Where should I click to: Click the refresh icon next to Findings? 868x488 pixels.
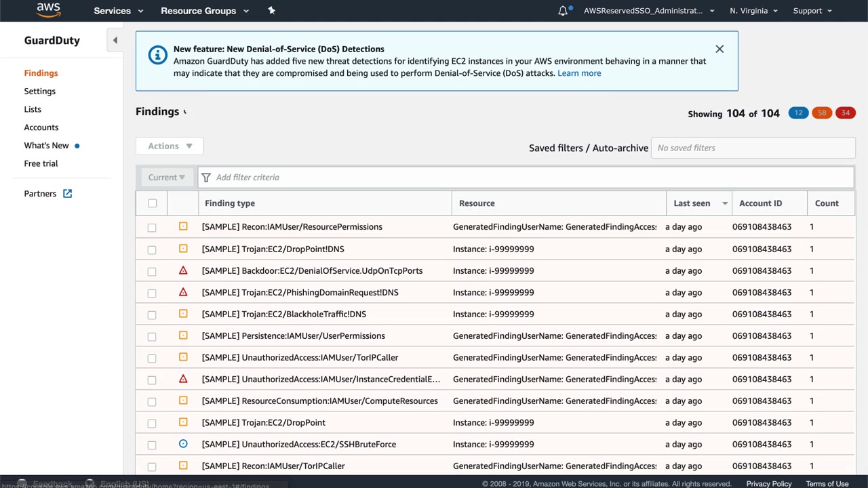click(185, 112)
